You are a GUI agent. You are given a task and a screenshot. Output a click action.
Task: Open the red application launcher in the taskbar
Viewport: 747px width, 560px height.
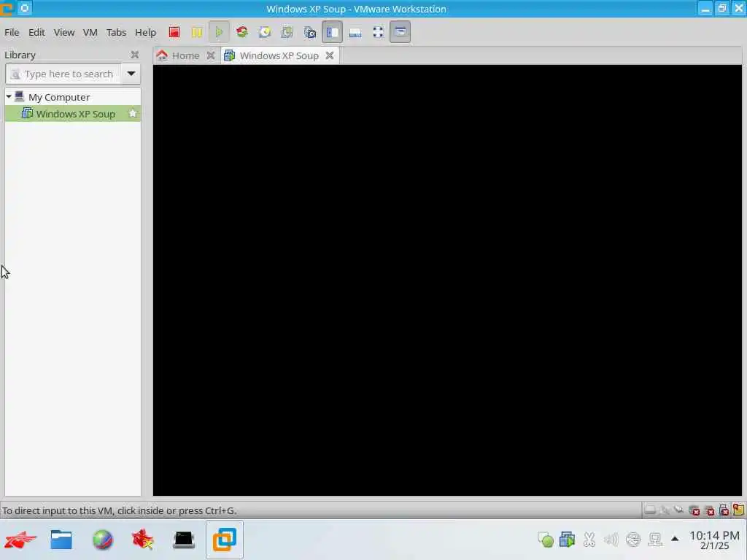coord(20,540)
